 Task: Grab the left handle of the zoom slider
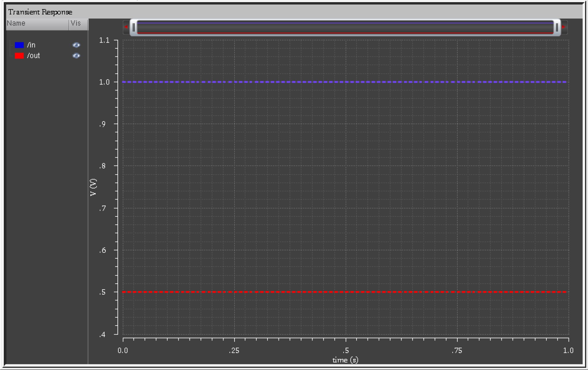133,27
